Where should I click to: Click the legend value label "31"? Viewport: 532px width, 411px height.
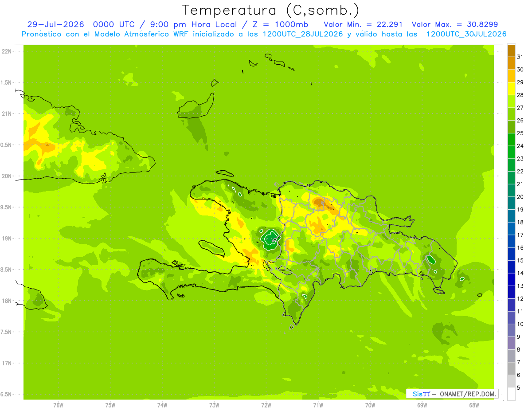click(520, 57)
